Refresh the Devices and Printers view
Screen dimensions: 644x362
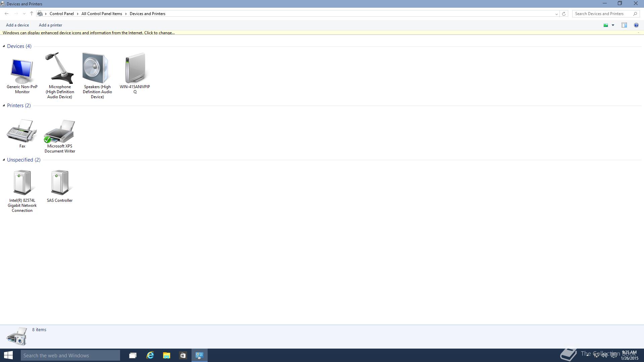pyautogui.click(x=564, y=14)
